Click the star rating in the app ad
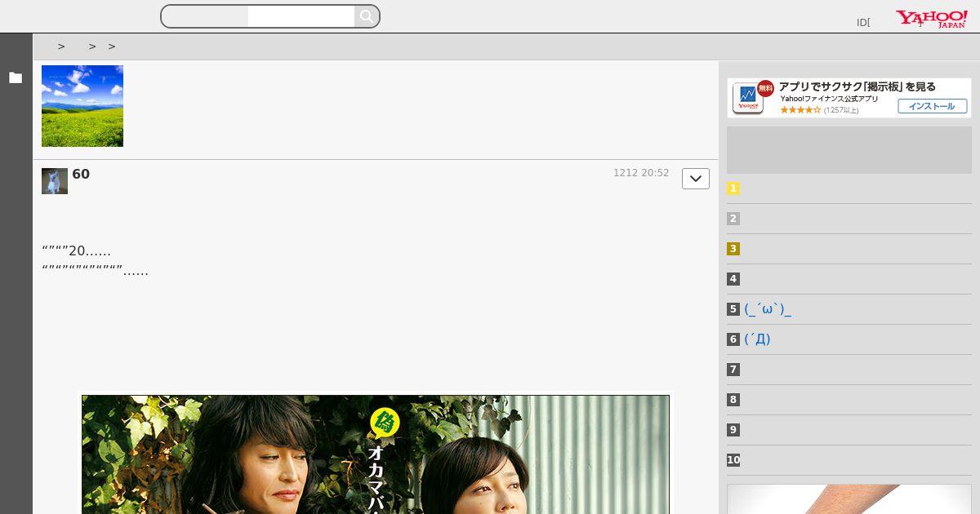Image resolution: width=980 pixels, height=514 pixels. [800, 110]
